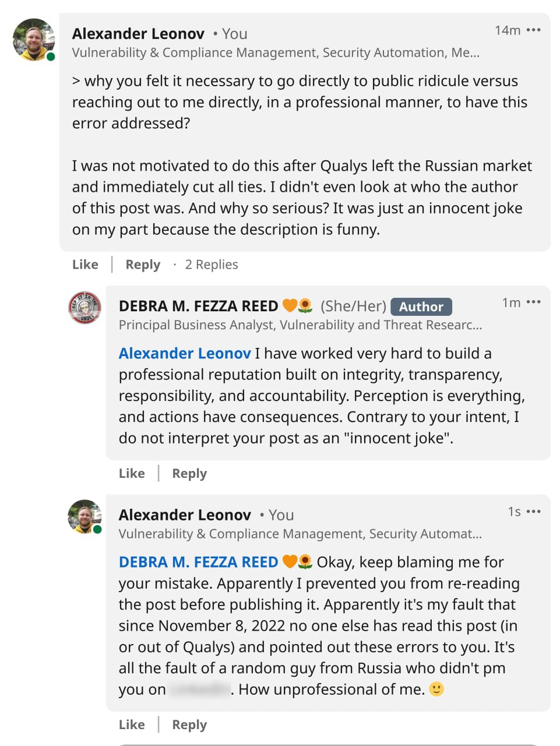Open the Alexander Leonov mention link
The height and width of the screenshot is (746, 560).
pyautogui.click(x=185, y=353)
